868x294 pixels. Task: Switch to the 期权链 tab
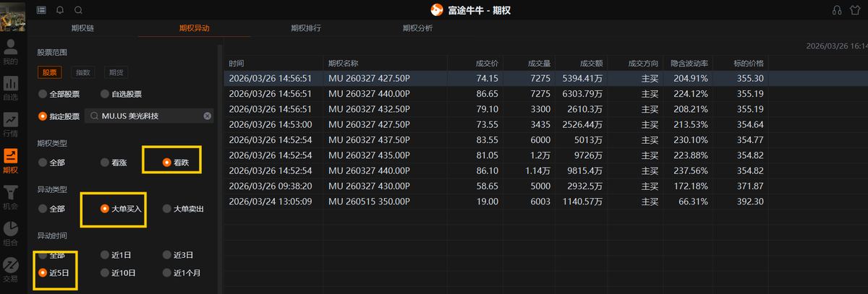82,28
